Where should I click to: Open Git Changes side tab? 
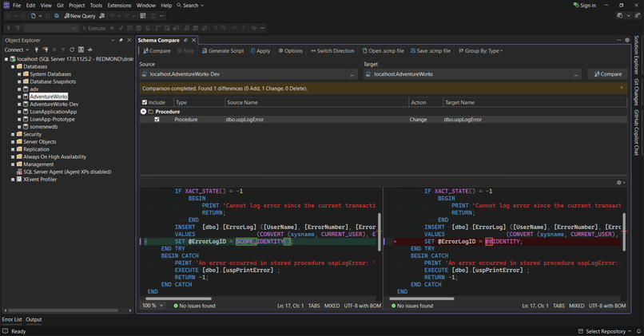click(x=636, y=92)
